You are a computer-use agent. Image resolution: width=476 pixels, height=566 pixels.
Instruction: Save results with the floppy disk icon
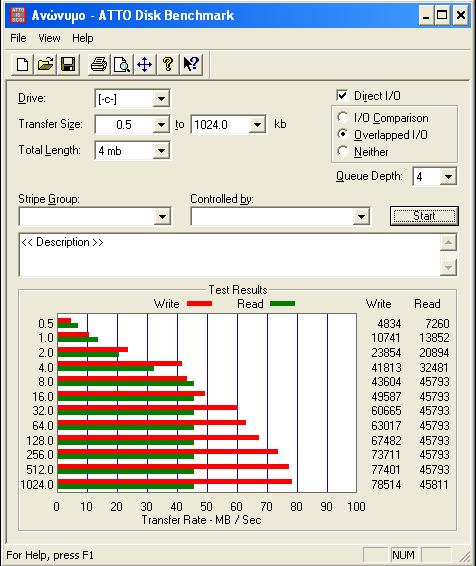68,65
